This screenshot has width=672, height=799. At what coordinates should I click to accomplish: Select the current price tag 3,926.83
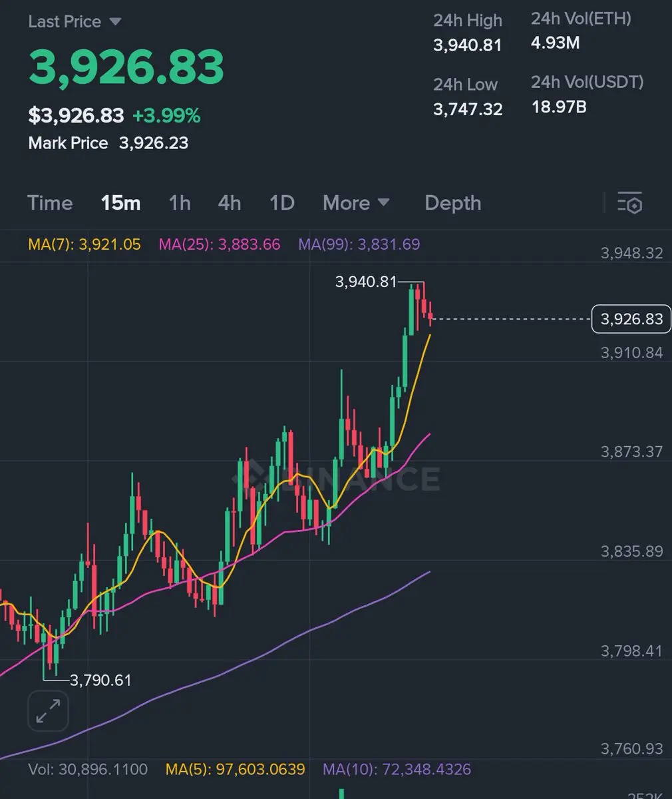coord(631,319)
